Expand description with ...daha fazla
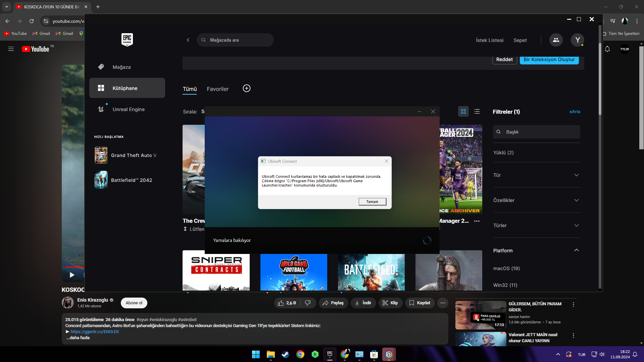This screenshot has height=362, width=644. click(78, 338)
